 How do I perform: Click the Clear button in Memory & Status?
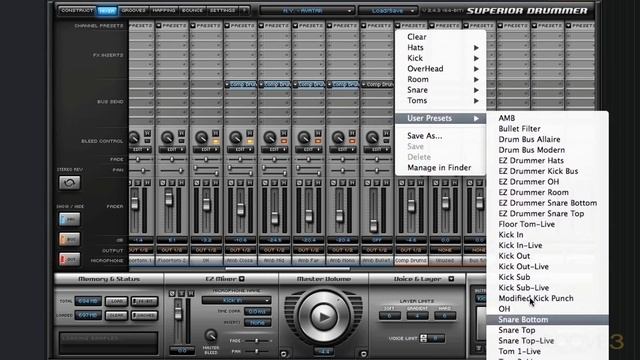click(x=117, y=316)
